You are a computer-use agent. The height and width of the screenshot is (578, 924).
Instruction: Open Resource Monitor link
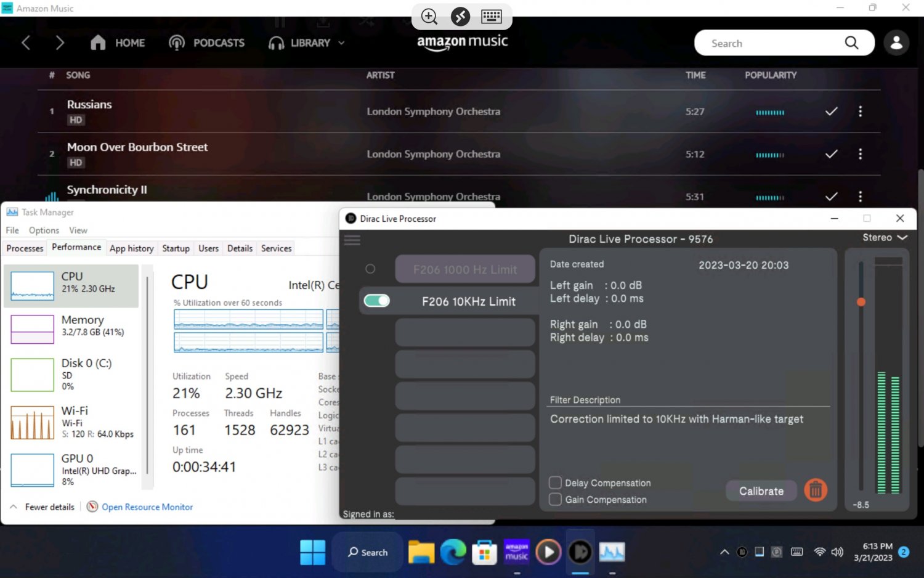pyautogui.click(x=147, y=507)
